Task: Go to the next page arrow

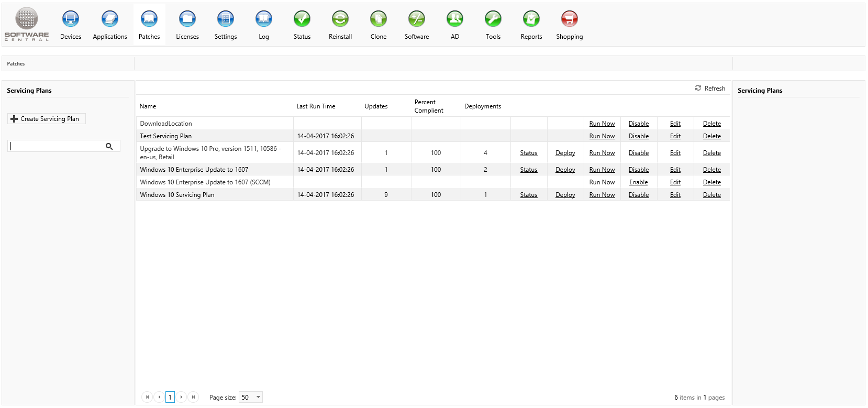Action: coord(181,397)
